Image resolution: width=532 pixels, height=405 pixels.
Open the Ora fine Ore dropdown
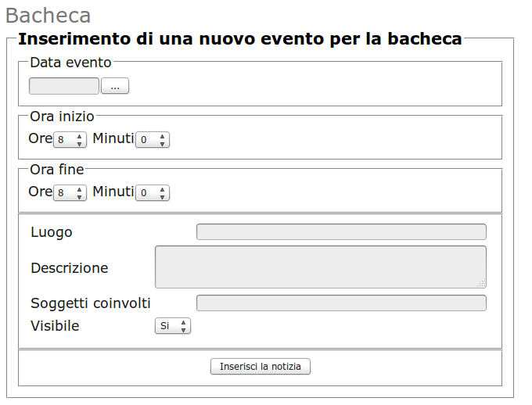pos(70,192)
